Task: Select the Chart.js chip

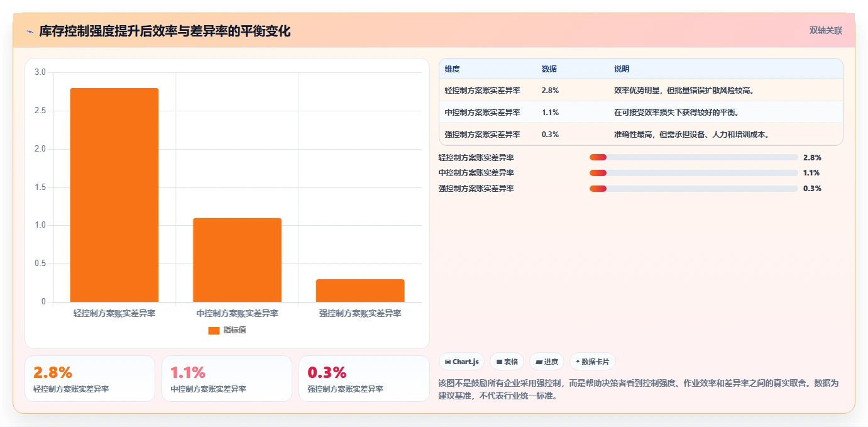Action: pos(461,362)
